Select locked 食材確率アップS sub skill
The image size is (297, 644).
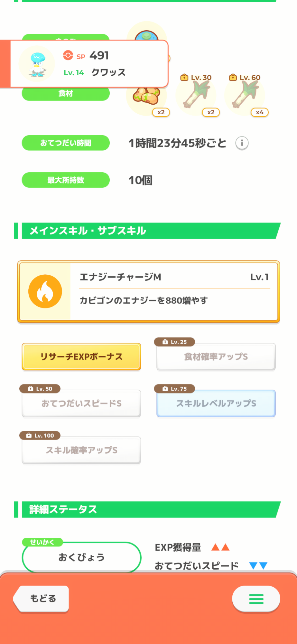216,357
